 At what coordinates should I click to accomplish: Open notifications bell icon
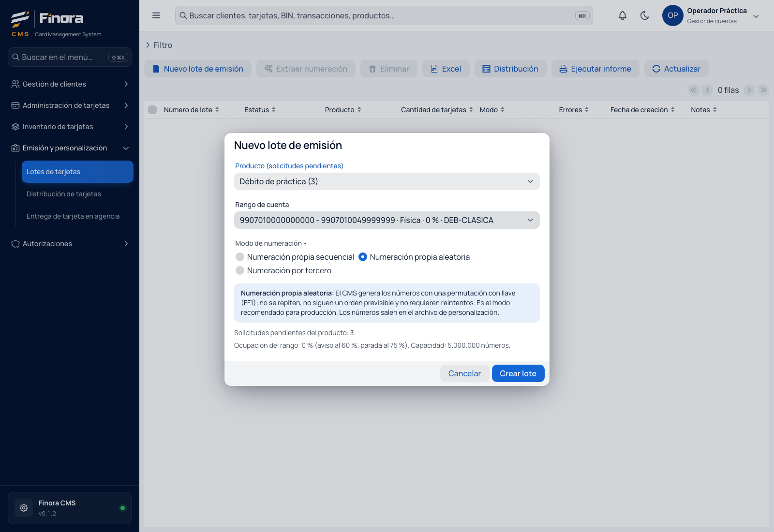click(623, 15)
